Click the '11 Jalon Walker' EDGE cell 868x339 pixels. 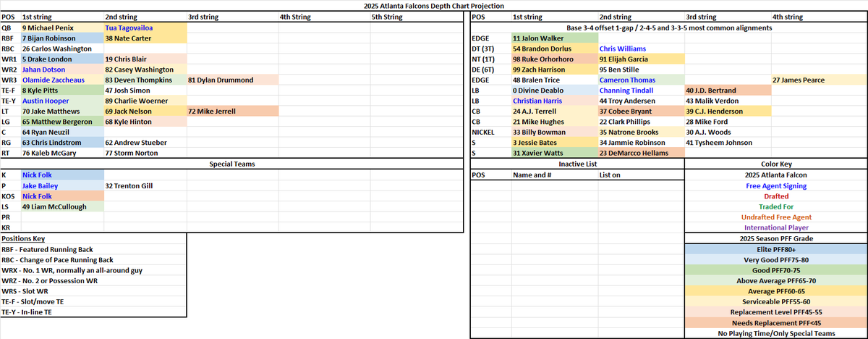pos(554,38)
